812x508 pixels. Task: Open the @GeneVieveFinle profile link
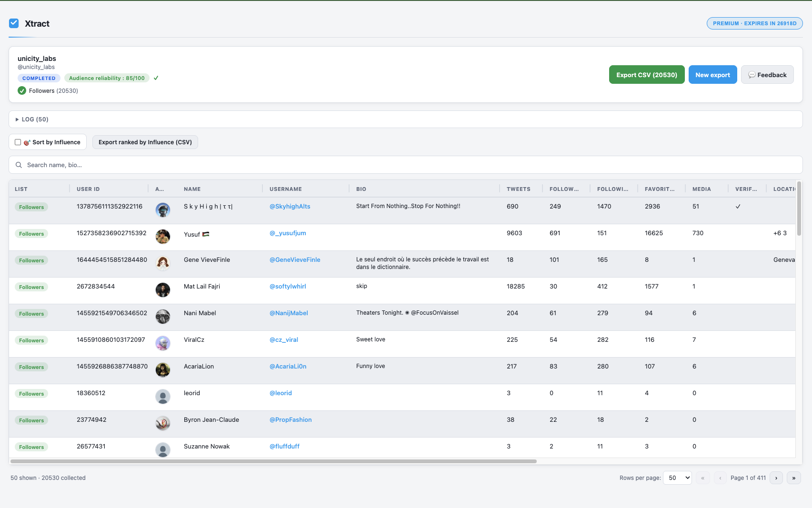click(294, 259)
